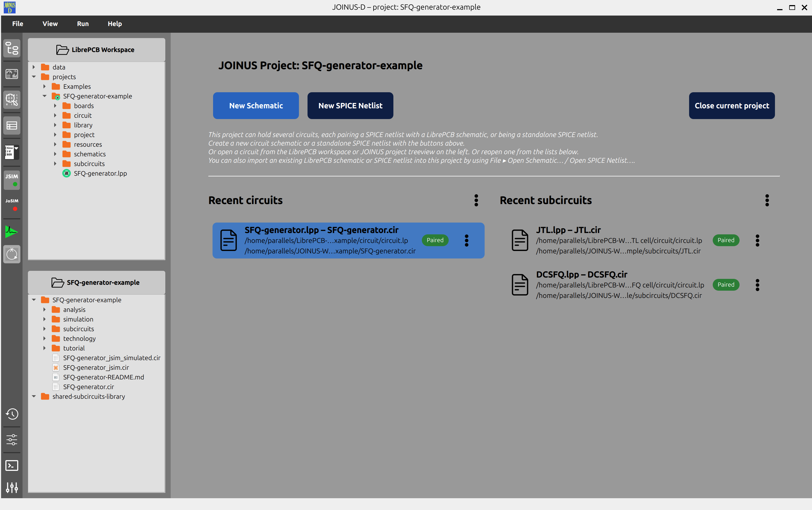The width and height of the screenshot is (812, 510).
Task: Open options for DCSFQ.lpp subcircuit entry
Action: click(757, 285)
